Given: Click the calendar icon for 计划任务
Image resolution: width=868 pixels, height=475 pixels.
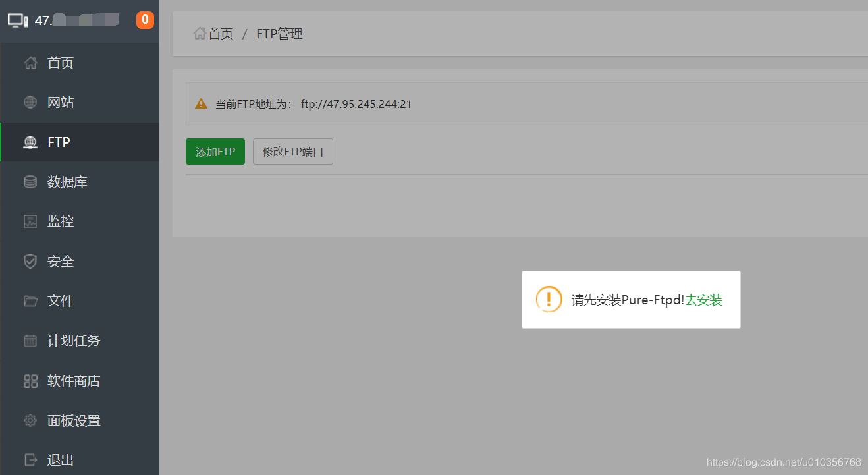Looking at the screenshot, I should [x=30, y=341].
